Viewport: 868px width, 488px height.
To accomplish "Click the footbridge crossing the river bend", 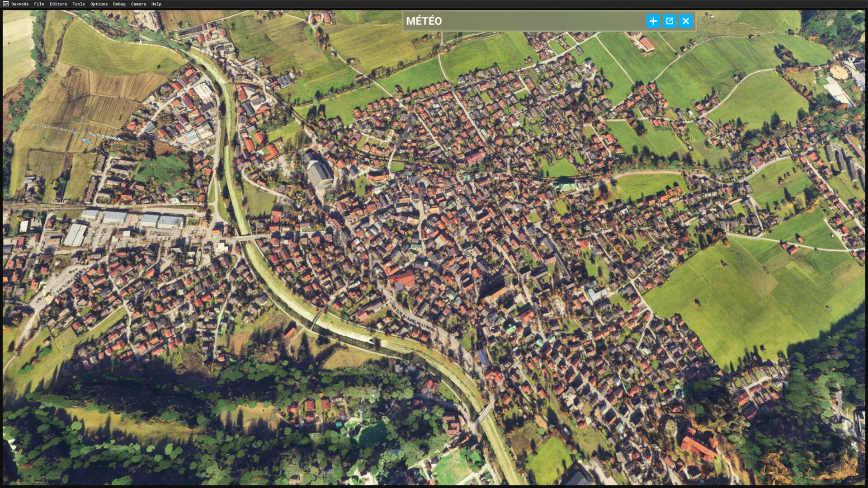I will [x=316, y=319].
